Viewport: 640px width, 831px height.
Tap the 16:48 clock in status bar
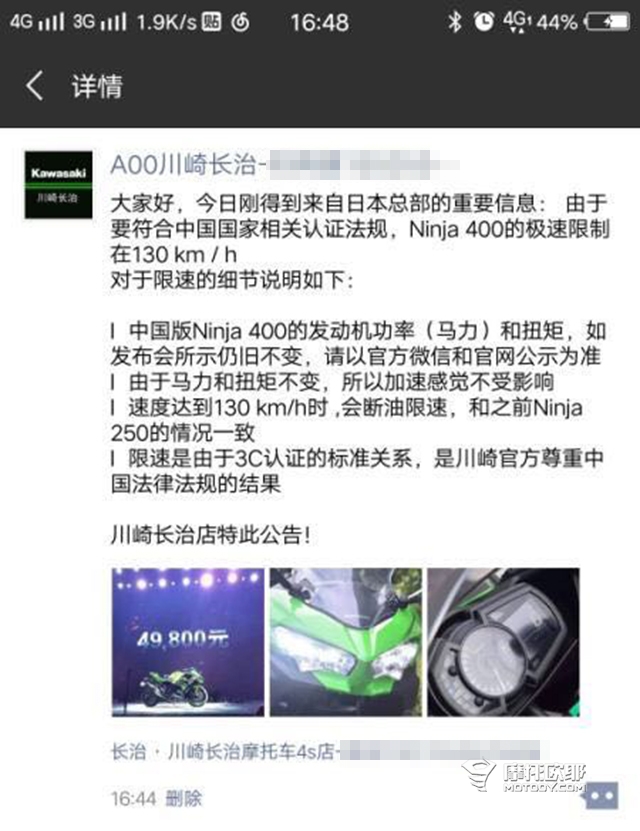pyautogui.click(x=319, y=22)
